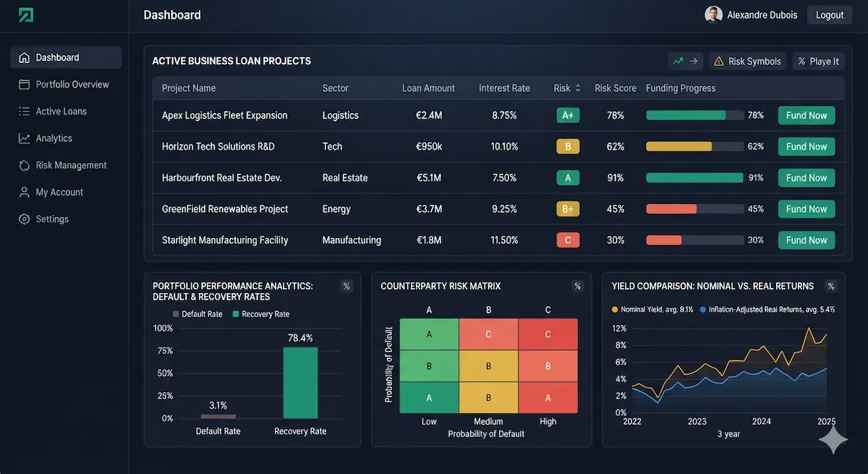Click Fund Now for Harbourfront Real Estate Dev.
Viewport: 868px width, 474px height.
[807, 178]
